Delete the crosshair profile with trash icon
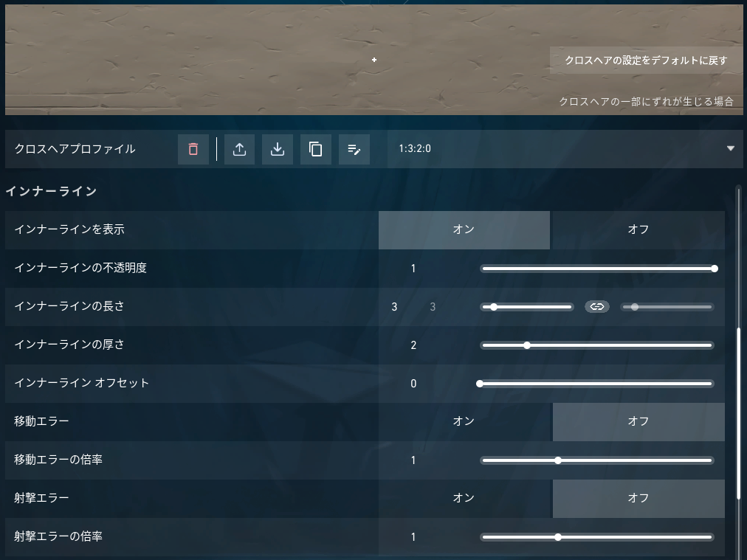This screenshot has height=560, width=747. [193, 149]
